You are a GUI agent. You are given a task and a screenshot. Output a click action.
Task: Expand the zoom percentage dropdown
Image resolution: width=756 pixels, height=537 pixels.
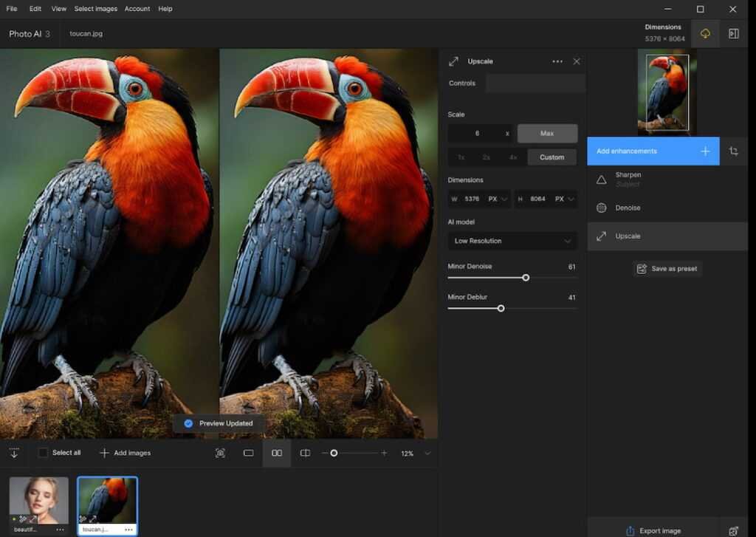click(427, 453)
